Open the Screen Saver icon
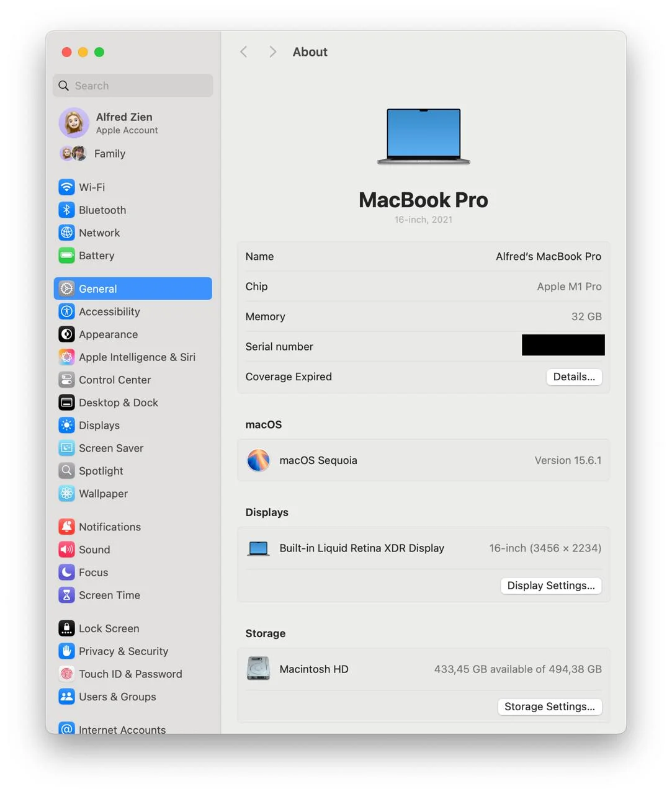 pyautogui.click(x=66, y=448)
